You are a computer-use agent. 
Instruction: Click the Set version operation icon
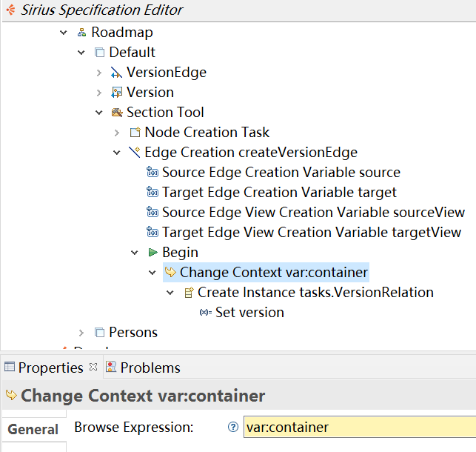206,312
